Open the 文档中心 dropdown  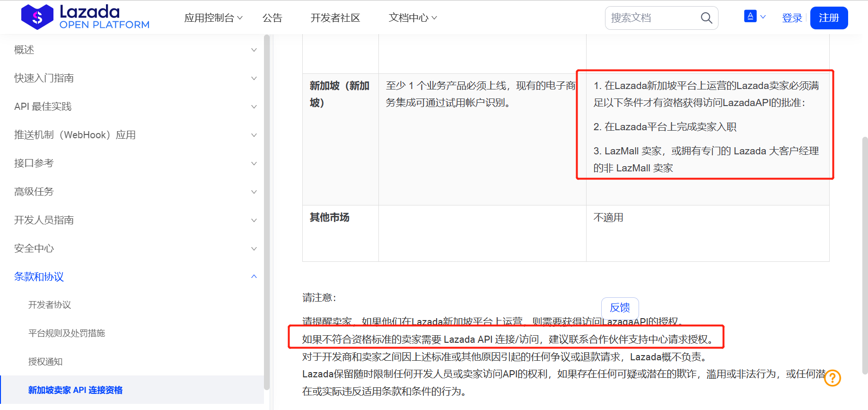(413, 18)
